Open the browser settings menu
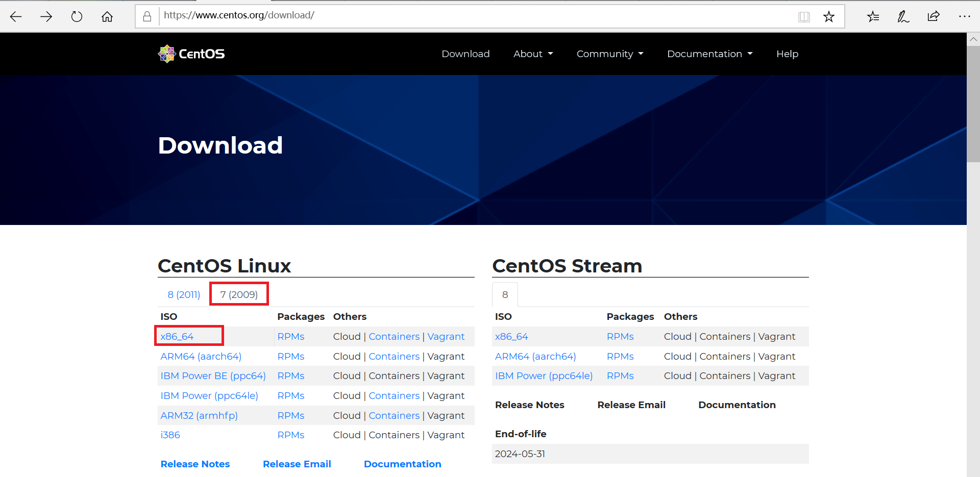Screen dimensions: 980x477 point(964,16)
